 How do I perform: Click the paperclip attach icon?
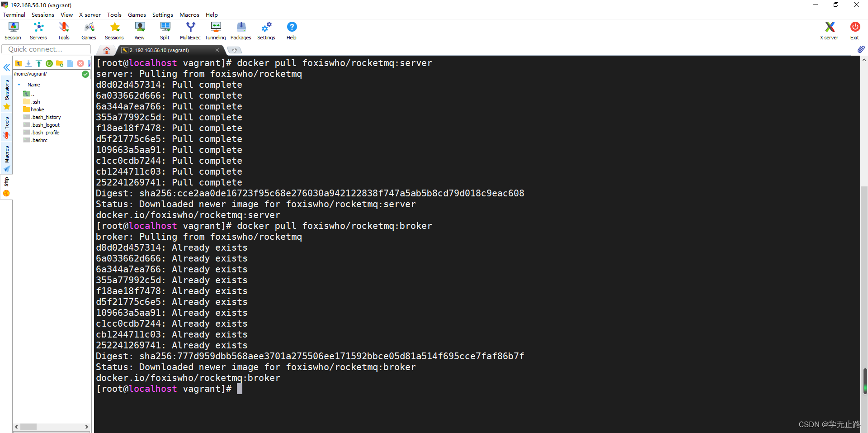click(861, 49)
